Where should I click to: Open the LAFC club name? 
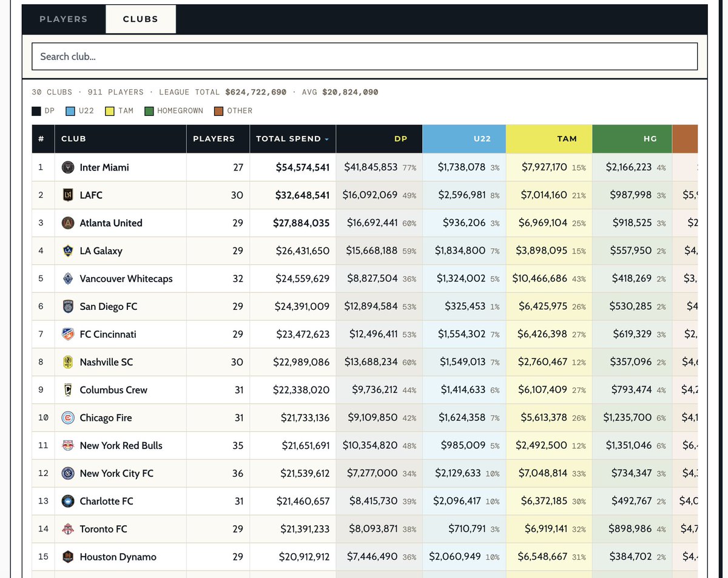point(91,195)
